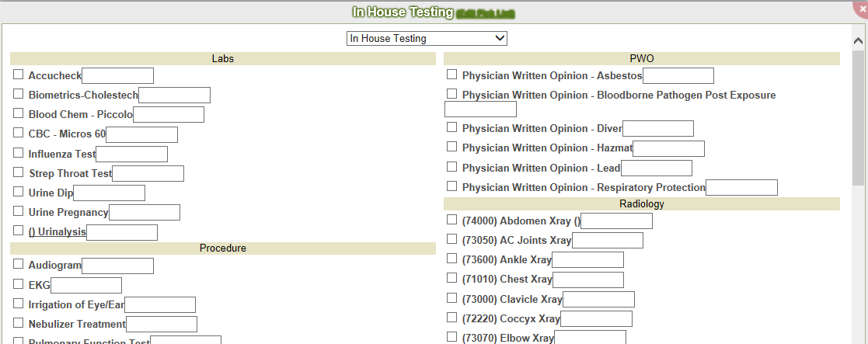This screenshot has height=344, width=868.
Task: Check the Nebulizer Treatment checkbox
Action: coord(19,322)
